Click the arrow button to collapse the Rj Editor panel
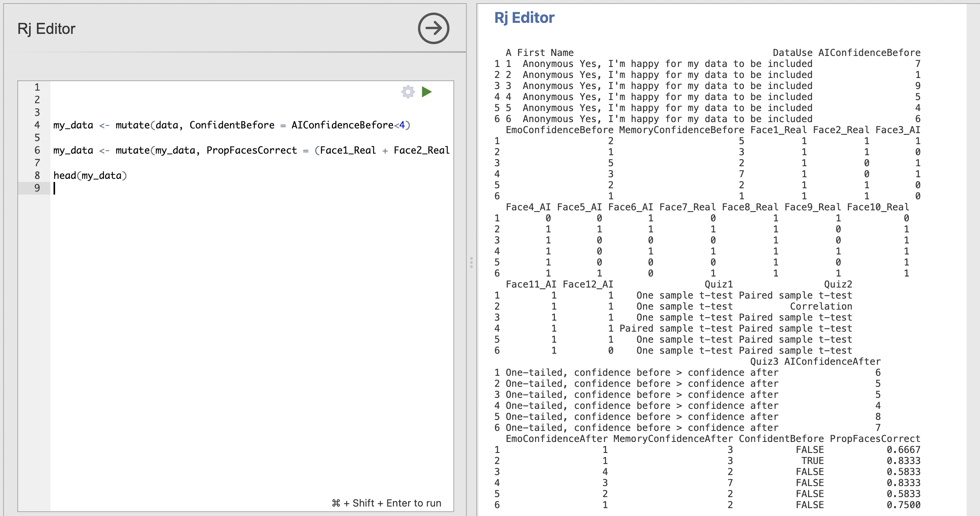The image size is (980, 516). point(433,28)
